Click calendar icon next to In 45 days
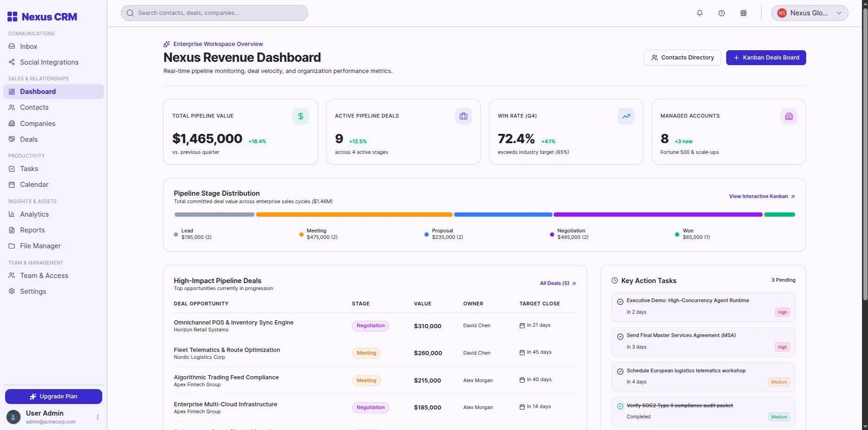868x430 pixels. coord(522,352)
